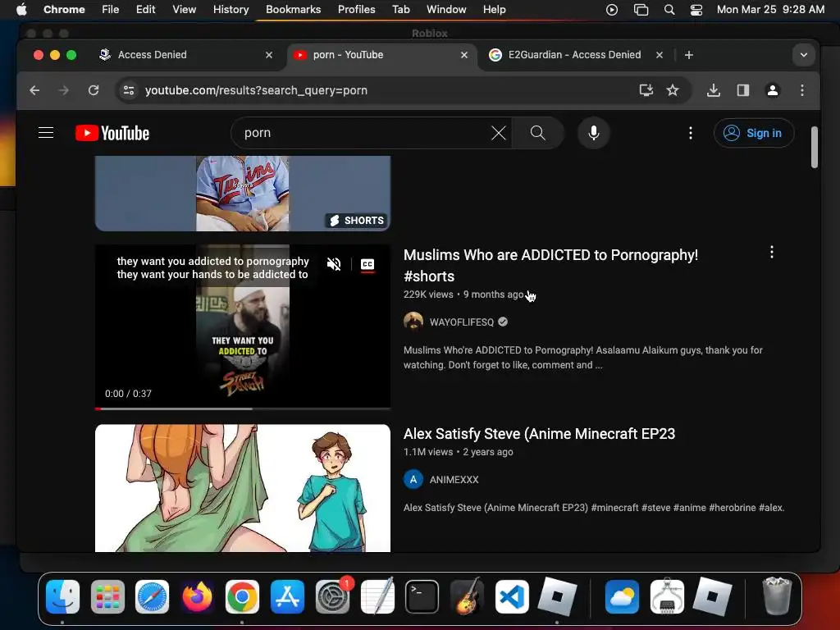840x630 pixels.
Task: Click the address bar URL
Action: 256,90
